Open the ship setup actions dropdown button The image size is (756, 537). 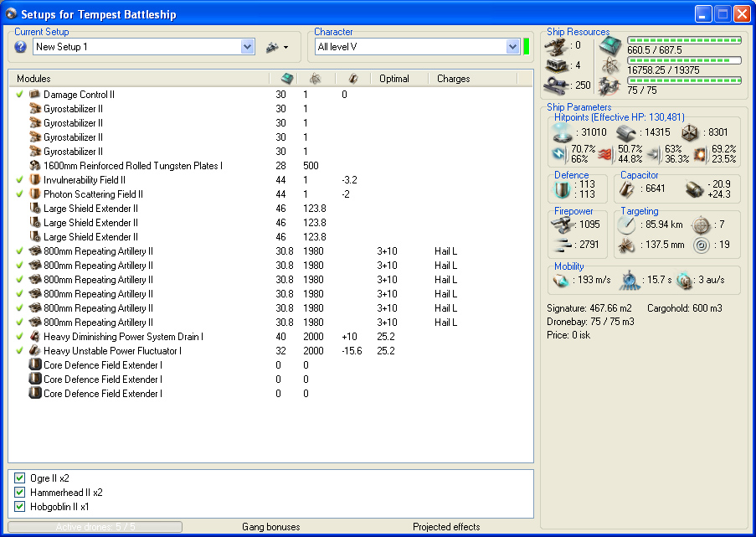tap(276, 47)
